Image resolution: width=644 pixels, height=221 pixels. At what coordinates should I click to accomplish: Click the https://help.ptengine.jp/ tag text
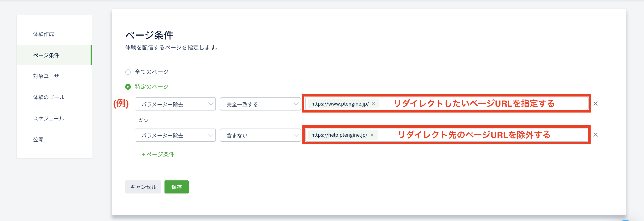click(x=339, y=135)
